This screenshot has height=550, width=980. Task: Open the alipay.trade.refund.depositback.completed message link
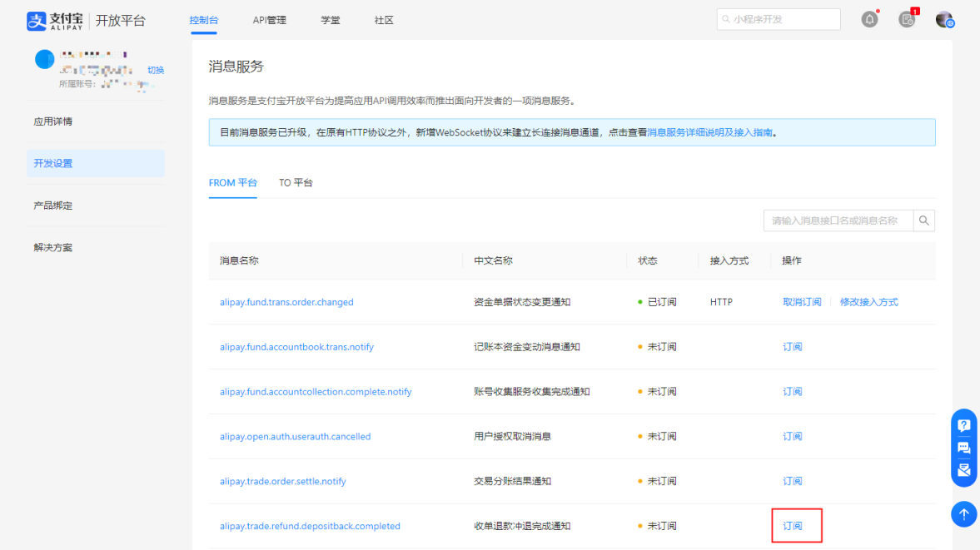click(310, 526)
